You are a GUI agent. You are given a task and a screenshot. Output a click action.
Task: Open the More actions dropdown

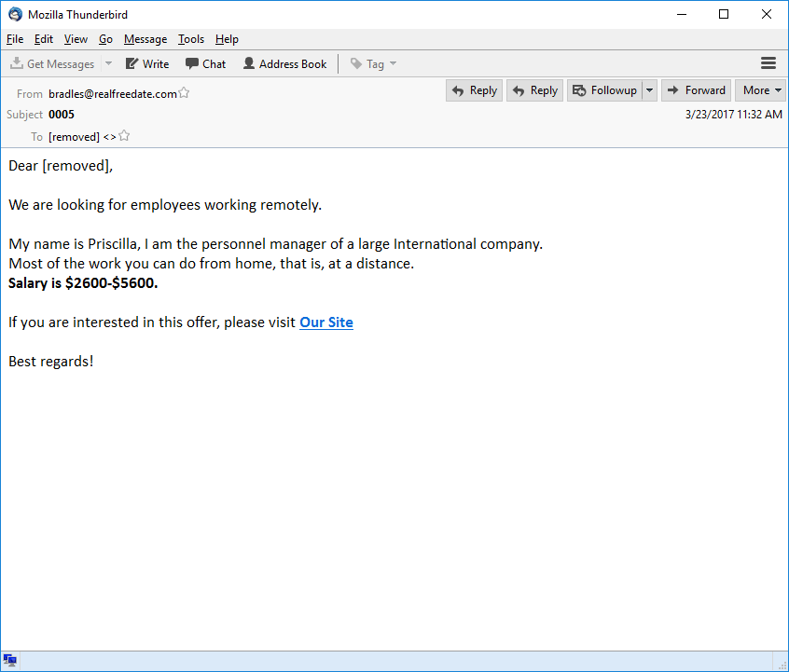click(761, 90)
